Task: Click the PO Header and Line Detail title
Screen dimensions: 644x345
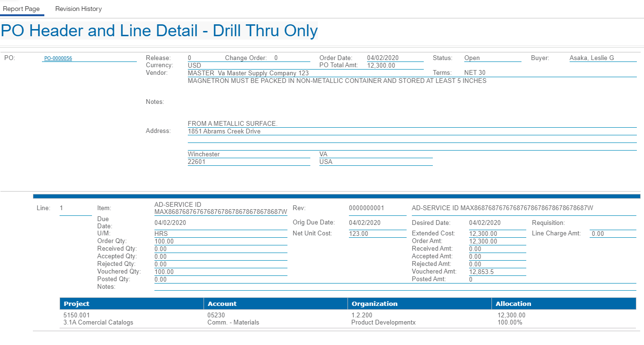Action: pos(159,31)
